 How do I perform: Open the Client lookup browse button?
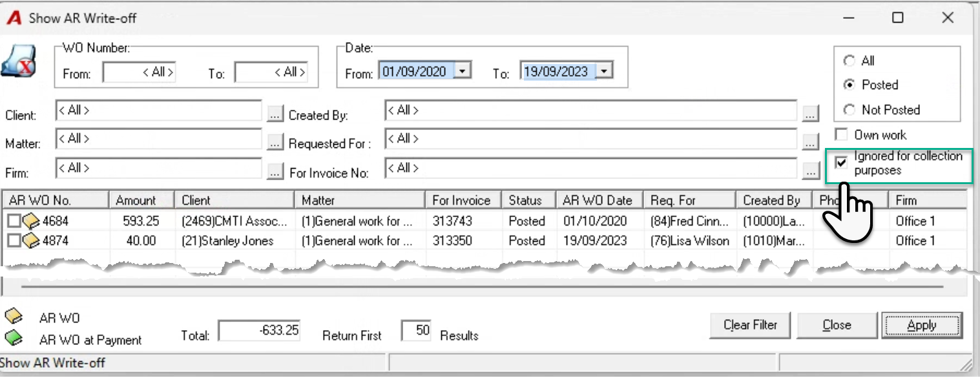click(275, 114)
